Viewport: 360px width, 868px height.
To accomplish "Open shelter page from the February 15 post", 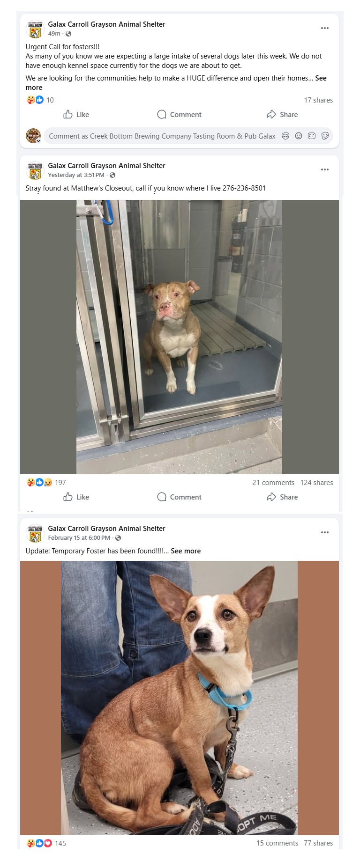I will click(106, 528).
